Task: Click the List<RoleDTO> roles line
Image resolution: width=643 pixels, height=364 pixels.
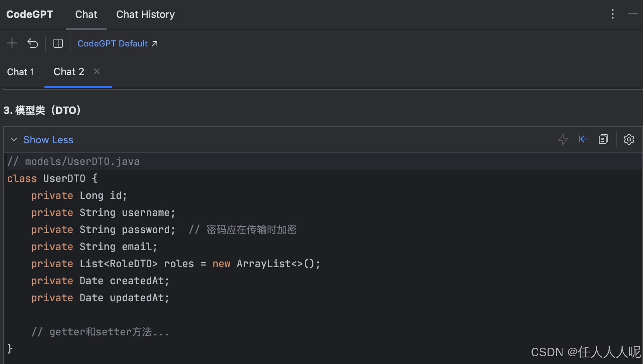Action: [x=176, y=264]
